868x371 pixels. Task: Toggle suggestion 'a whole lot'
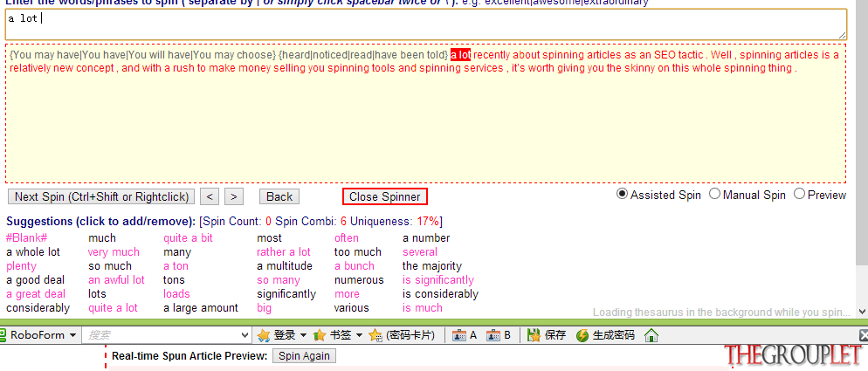point(33,252)
